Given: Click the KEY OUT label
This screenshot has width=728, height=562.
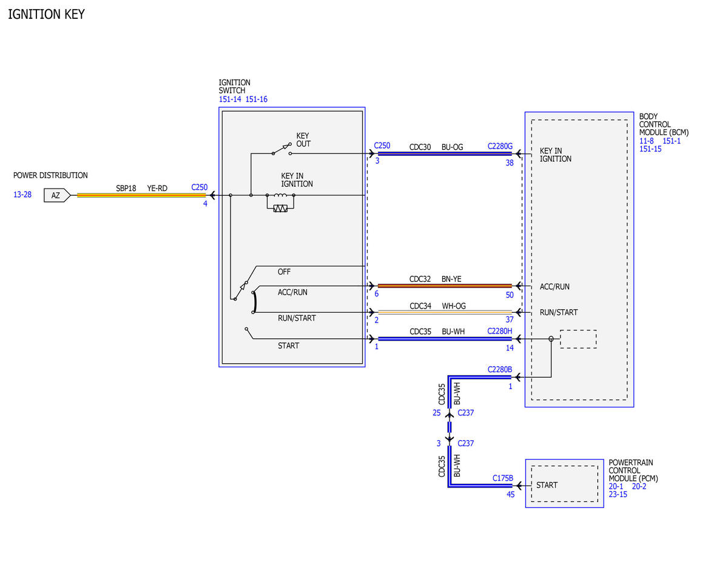Looking at the screenshot, I should coord(303,140).
